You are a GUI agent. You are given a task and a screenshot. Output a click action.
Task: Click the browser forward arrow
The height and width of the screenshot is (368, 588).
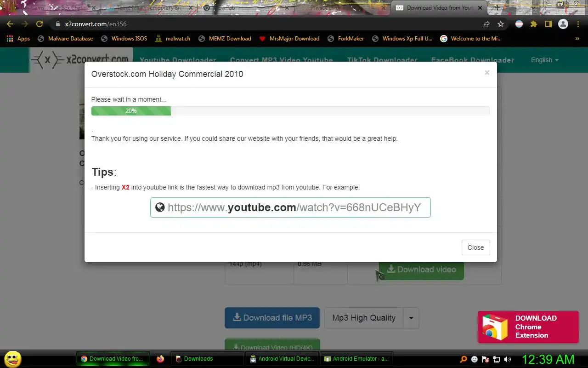point(25,24)
